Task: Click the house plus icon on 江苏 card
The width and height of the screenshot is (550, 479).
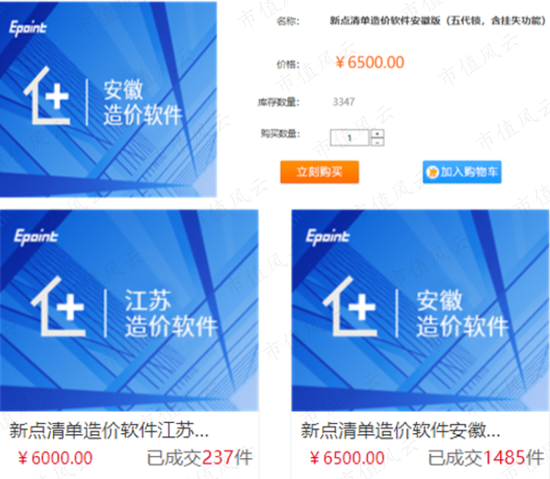Action: (x=58, y=306)
